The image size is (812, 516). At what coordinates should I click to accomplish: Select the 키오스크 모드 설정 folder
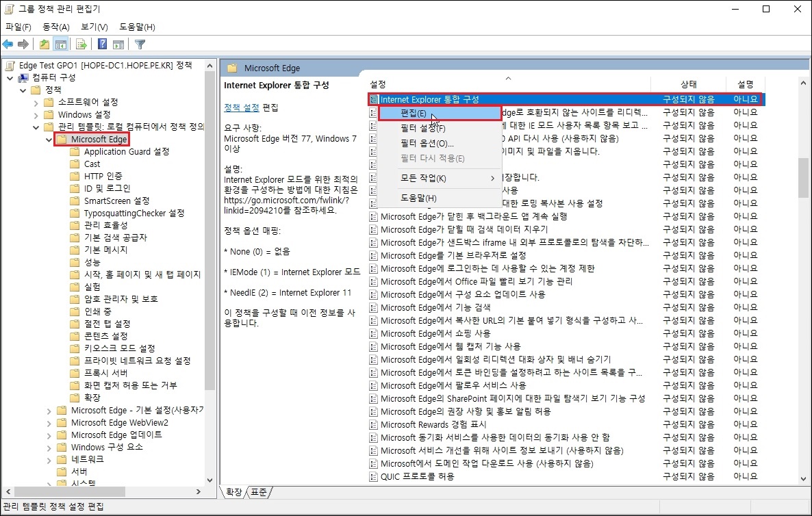click(120, 348)
